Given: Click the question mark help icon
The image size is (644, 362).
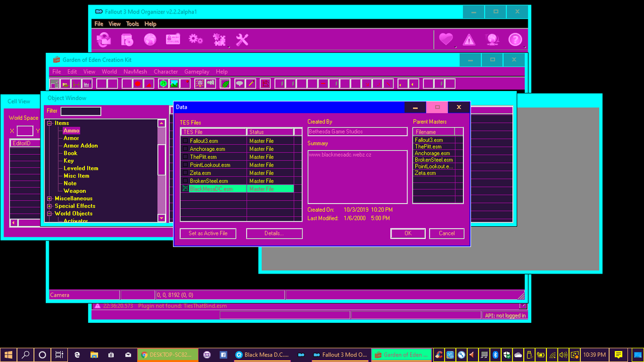Looking at the screenshot, I should pos(515,39).
